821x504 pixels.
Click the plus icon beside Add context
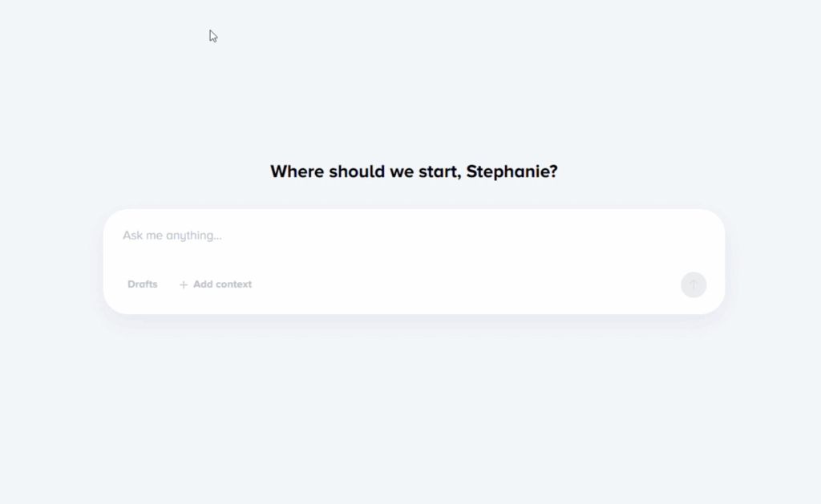click(184, 284)
